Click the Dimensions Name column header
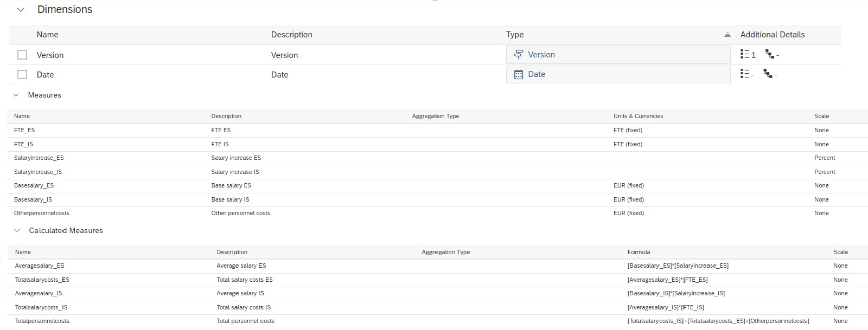The height and width of the screenshot is (330, 868). point(47,35)
